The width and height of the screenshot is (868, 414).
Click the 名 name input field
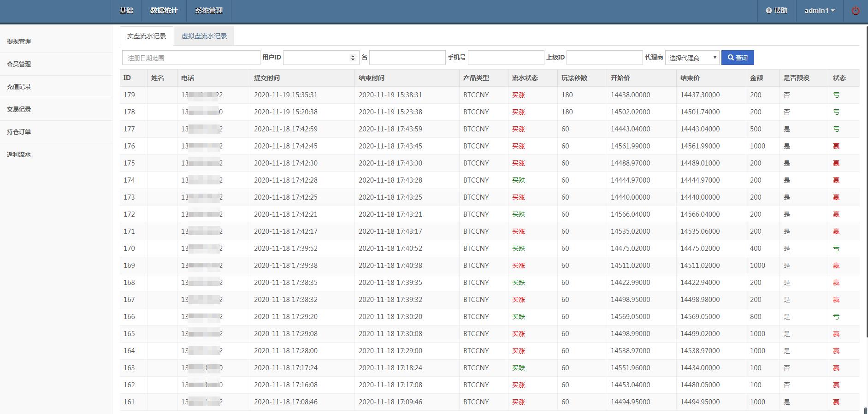(x=407, y=58)
